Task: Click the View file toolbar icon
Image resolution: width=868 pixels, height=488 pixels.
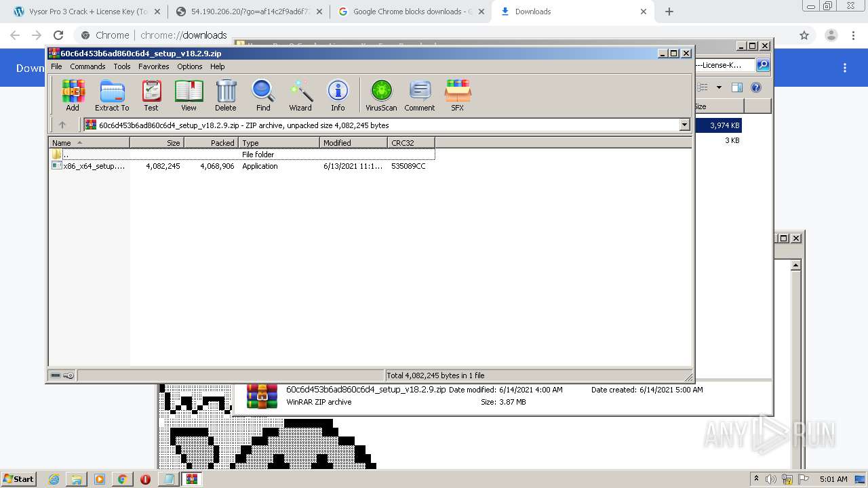Action: 189,95
